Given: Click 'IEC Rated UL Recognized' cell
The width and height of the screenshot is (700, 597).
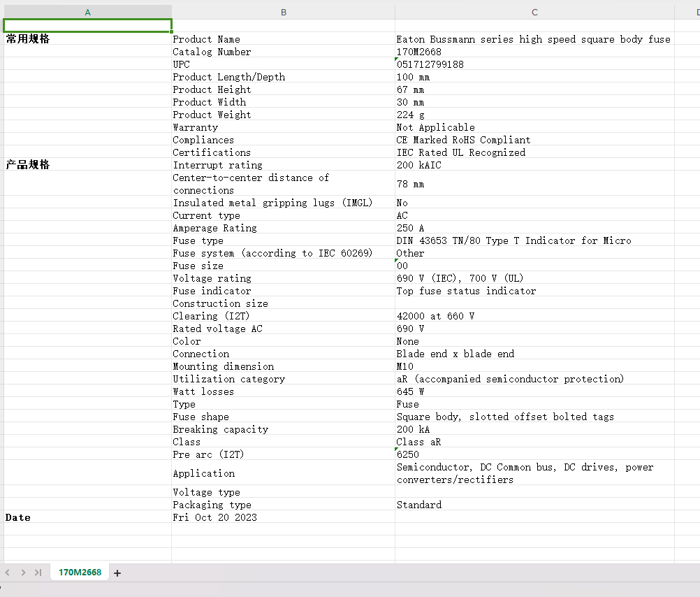Looking at the screenshot, I should pyautogui.click(x=534, y=152).
